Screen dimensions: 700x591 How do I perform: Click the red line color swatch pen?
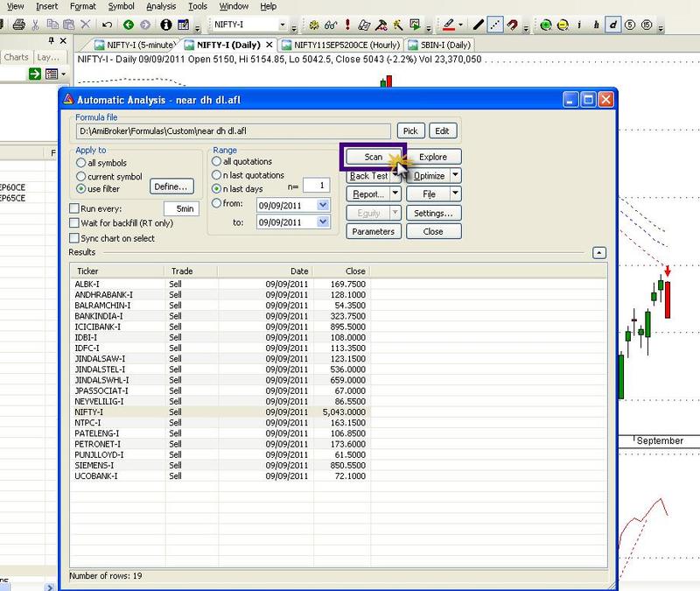click(x=448, y=25)
